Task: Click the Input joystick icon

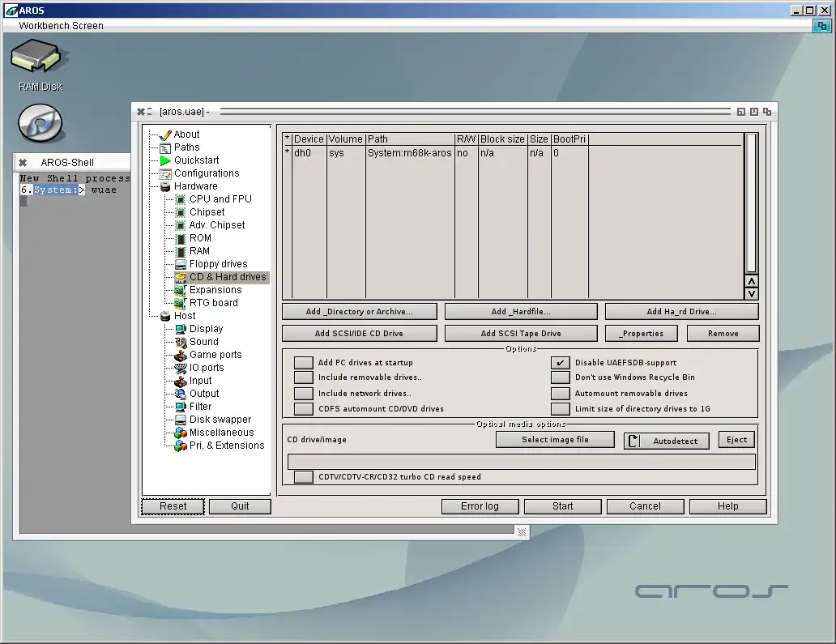Action: pos(181,381)
